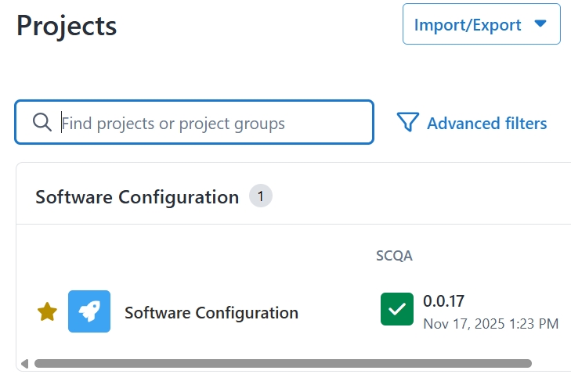
Task: Click the horizontal scrollbar thumb
Action: [282, 363]
